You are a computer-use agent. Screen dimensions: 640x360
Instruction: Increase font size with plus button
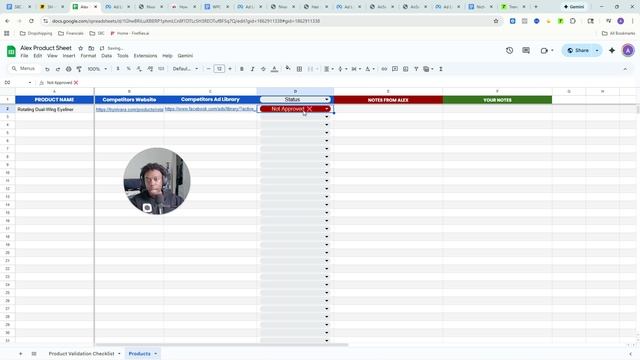click(230, 69)
